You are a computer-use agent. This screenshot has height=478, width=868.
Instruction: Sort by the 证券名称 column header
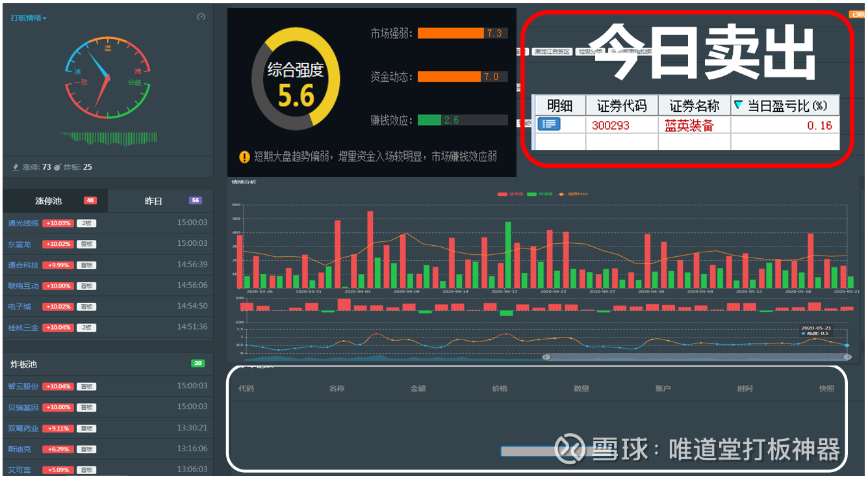695,106
